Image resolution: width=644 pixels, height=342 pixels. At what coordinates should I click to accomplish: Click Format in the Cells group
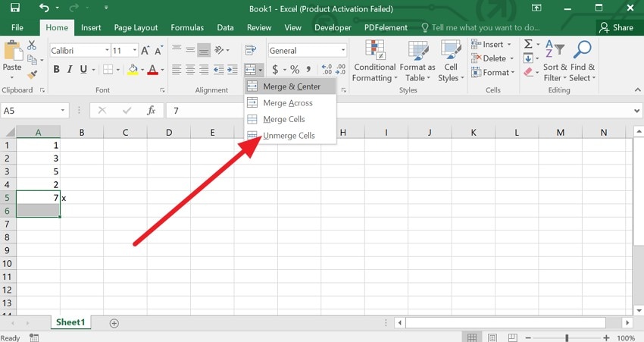tap(492, 72)
